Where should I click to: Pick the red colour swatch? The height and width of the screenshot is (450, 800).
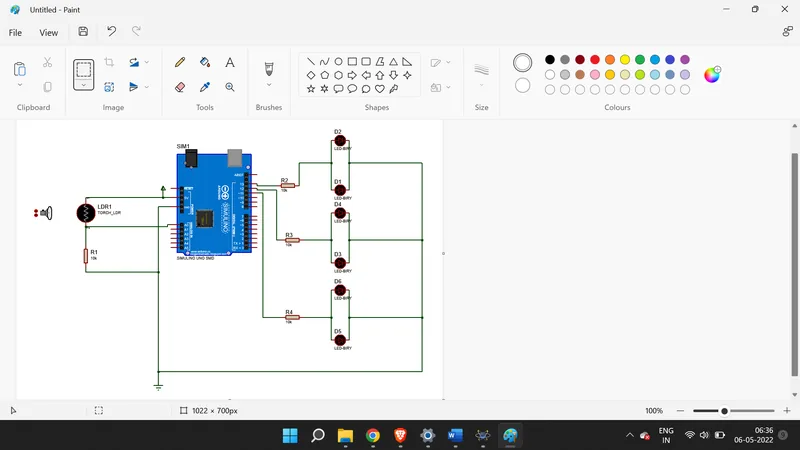click(x=595, y=60)
